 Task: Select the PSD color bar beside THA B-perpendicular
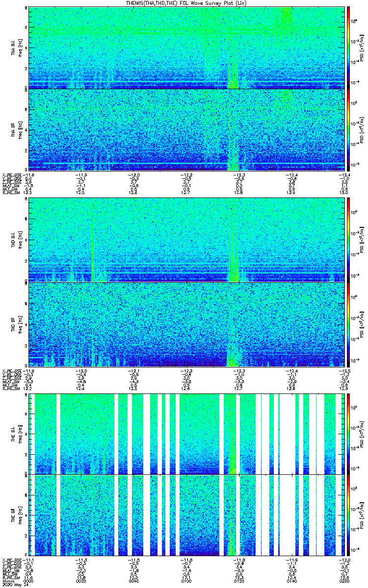tap(349, 48)
